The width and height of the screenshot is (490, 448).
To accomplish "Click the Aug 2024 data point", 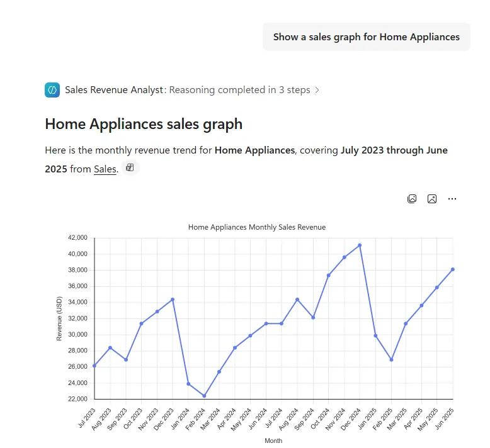I will coord(297,300).
